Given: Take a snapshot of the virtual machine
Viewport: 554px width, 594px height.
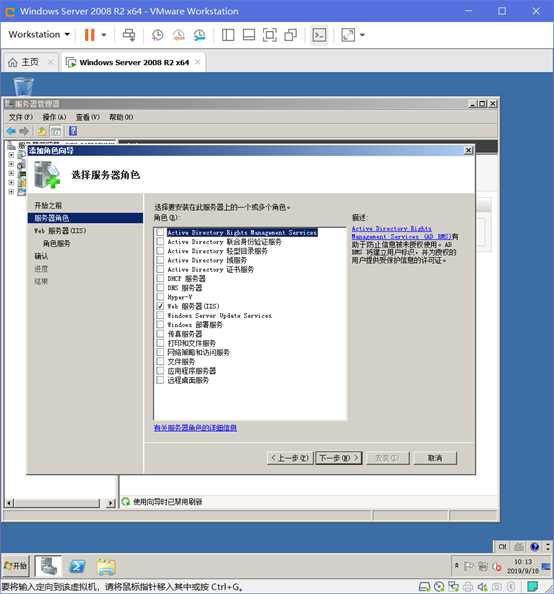Looking at the screenshot, I should pos(158,35).
